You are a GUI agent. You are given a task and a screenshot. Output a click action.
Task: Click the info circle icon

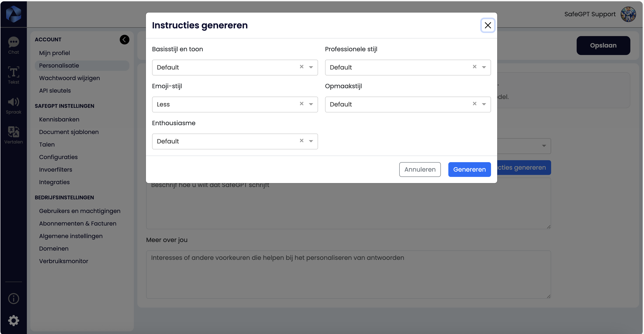click(13, 299)
